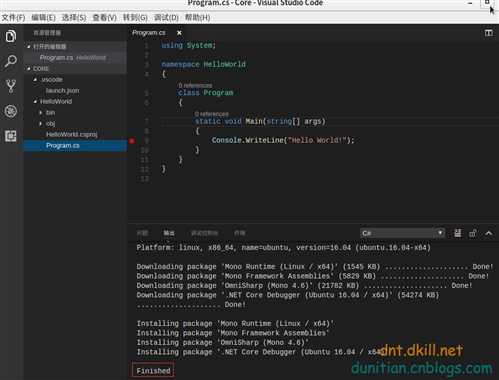Open the 文件(F) File menu
The height and width of the screenshot is (380, 499).
pos(13,18)
